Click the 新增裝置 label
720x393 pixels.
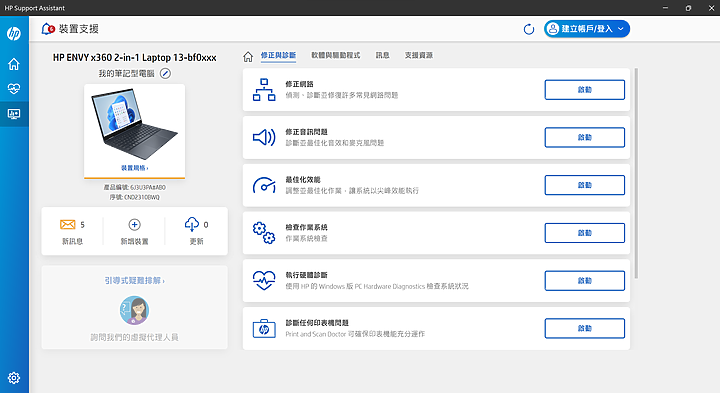point(135,241)
